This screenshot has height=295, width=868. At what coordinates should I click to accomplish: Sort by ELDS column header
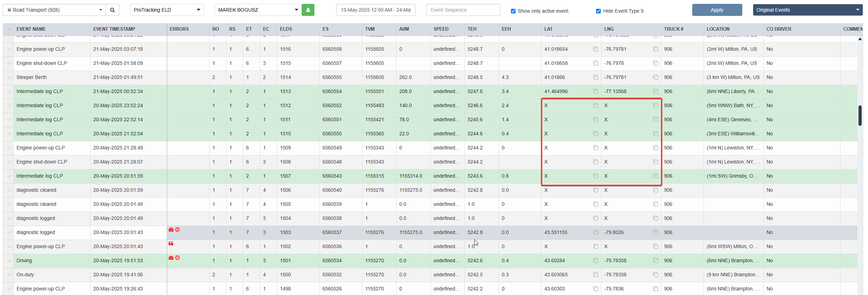point(286,29)
